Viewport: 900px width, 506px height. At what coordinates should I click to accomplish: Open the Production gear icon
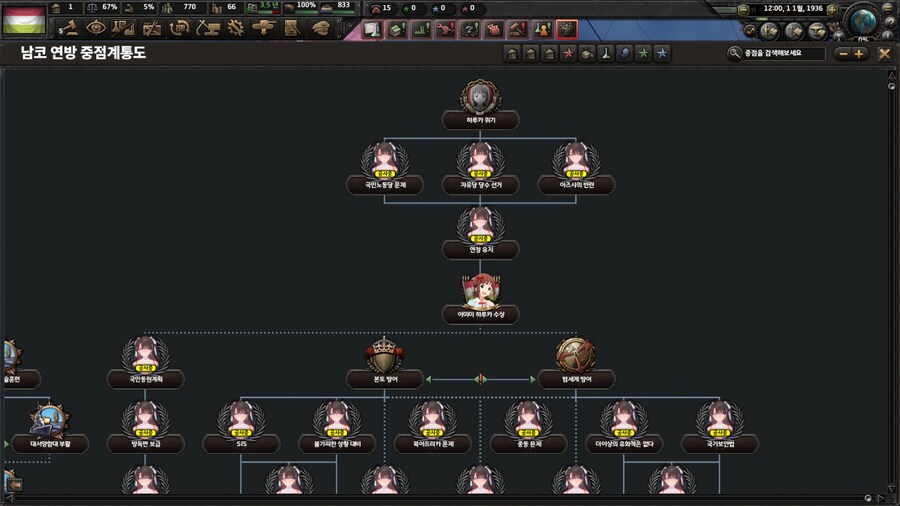236,29
